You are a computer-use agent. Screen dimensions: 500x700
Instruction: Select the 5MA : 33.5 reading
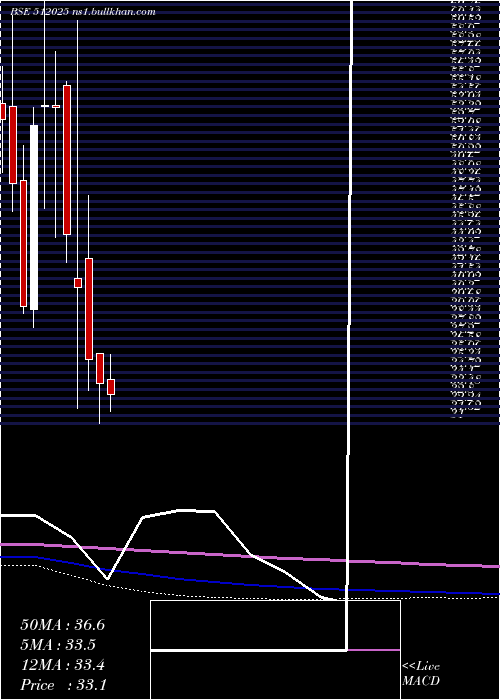coord(58,645)
